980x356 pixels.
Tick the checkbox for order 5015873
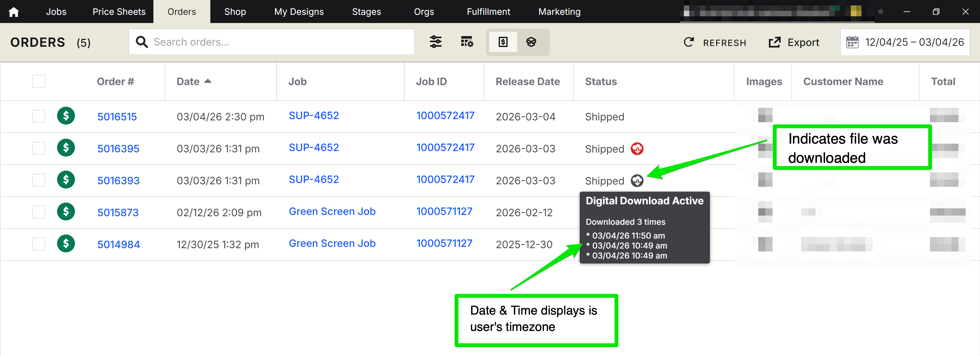pyautogui.click(x=39, y=212)
